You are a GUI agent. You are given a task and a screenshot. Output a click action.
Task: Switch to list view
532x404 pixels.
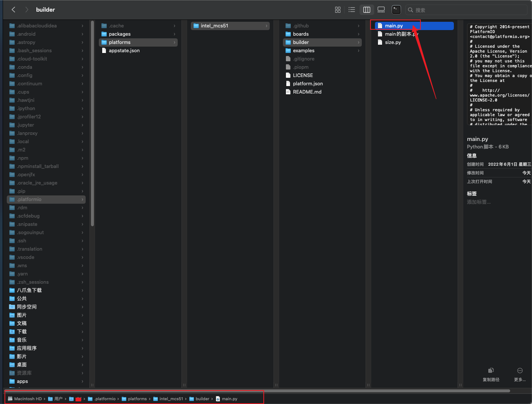pyautogui.click(x=352, y=10)
